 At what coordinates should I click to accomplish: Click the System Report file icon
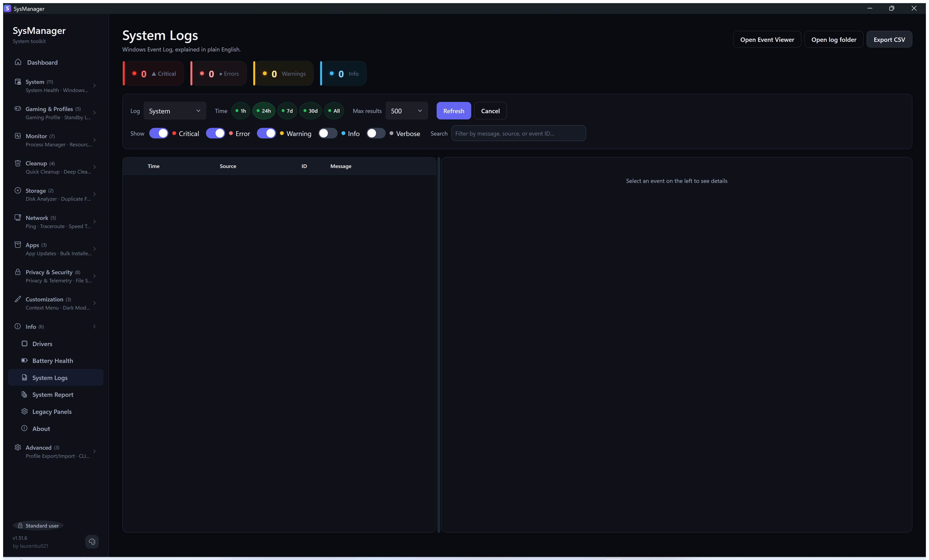(x=25, y=394)
